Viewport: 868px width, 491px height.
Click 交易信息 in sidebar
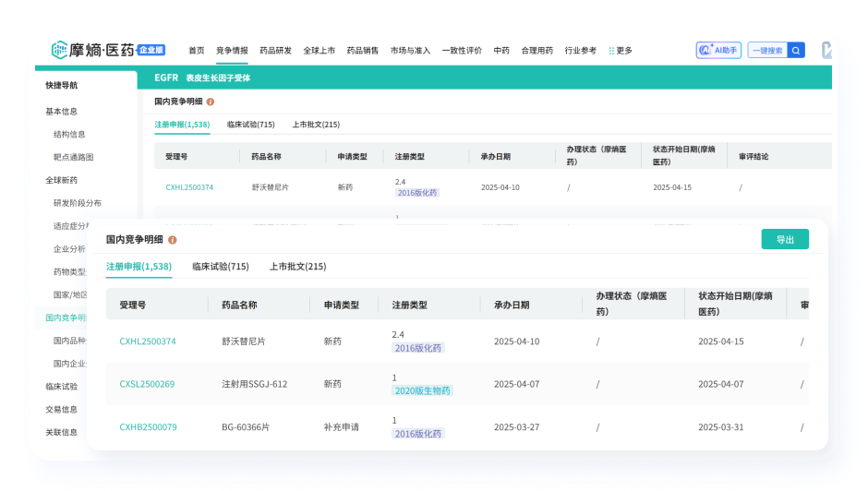click(62, 410)
